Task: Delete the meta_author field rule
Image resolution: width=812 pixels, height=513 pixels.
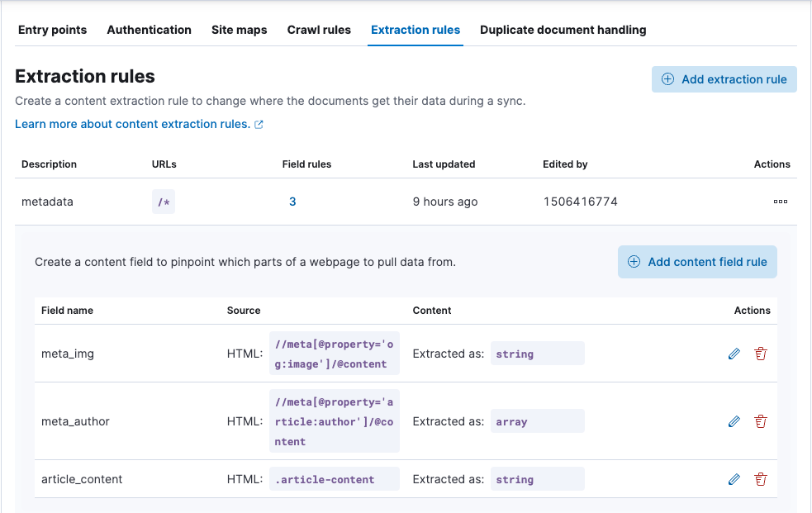Action: point(761,421)
